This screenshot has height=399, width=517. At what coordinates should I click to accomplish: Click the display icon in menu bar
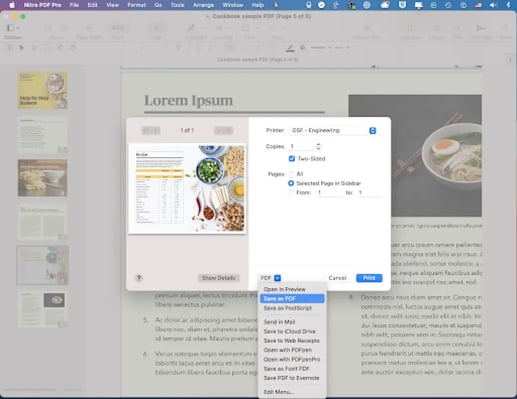click(418, 5)
